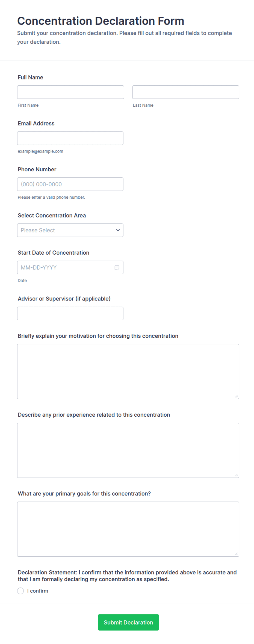Screen dimensions: 254x644
Task: Click resize handle of prior experience box
Action: coord(236,475)
